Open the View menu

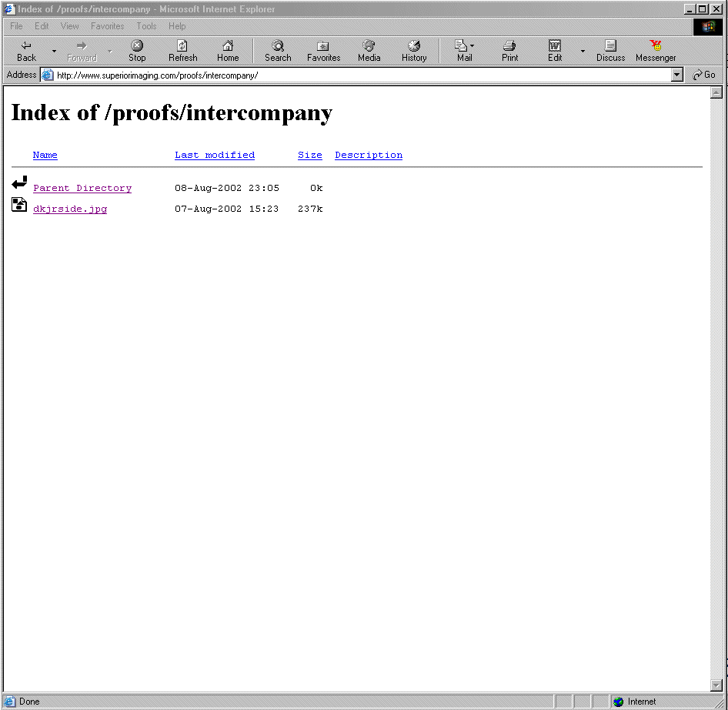pos(69,26)
